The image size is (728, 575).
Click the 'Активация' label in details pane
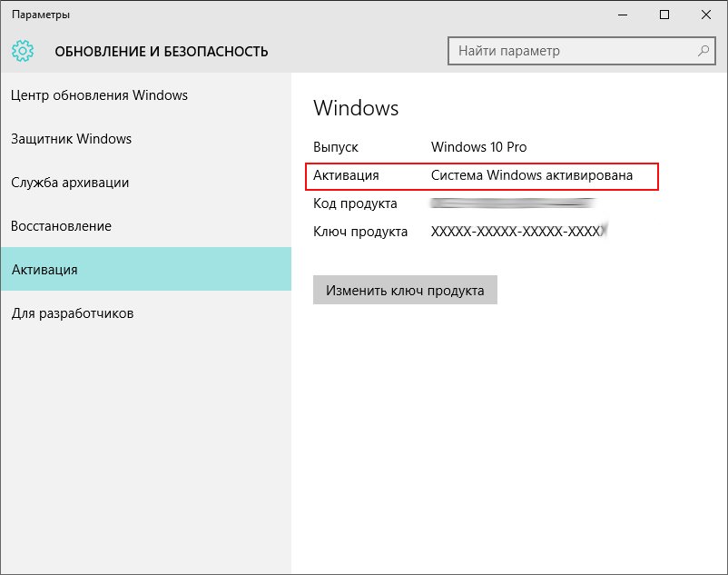click(346, 175)
